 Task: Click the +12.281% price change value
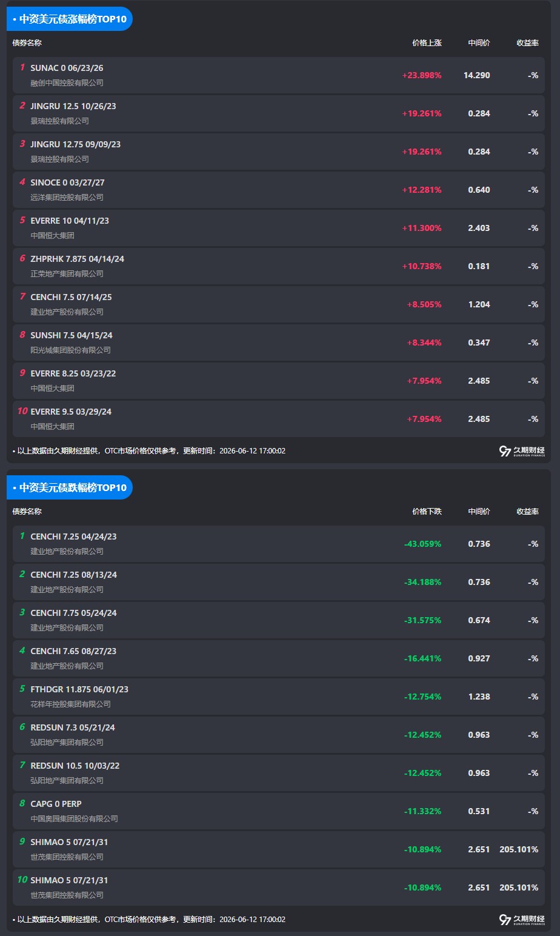coord(422,190)
